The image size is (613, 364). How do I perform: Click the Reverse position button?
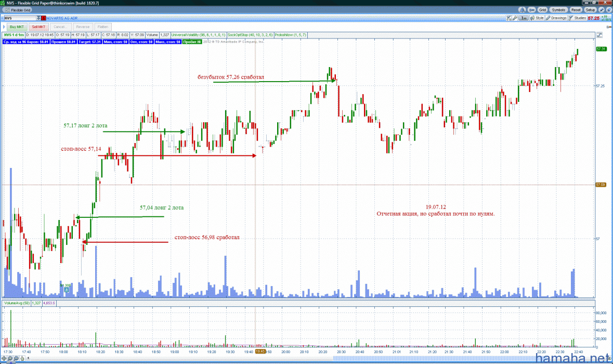click(83, 27)
